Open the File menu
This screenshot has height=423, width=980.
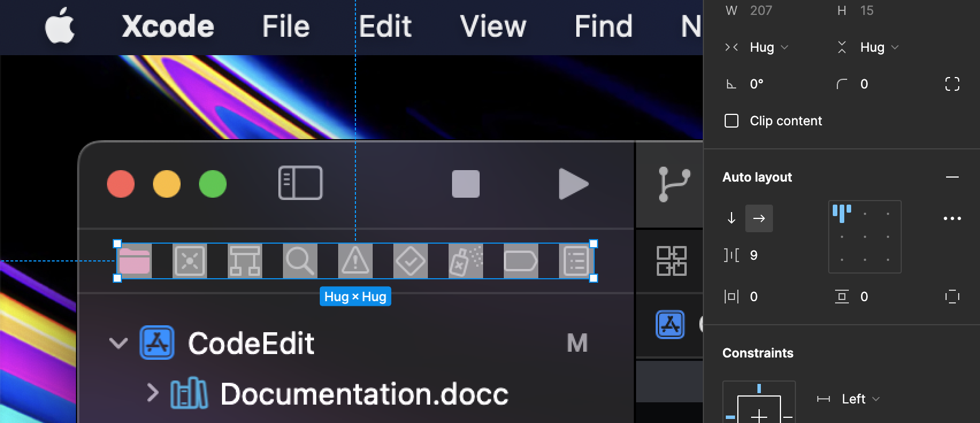pyautogui.click(x=286, y=26)
